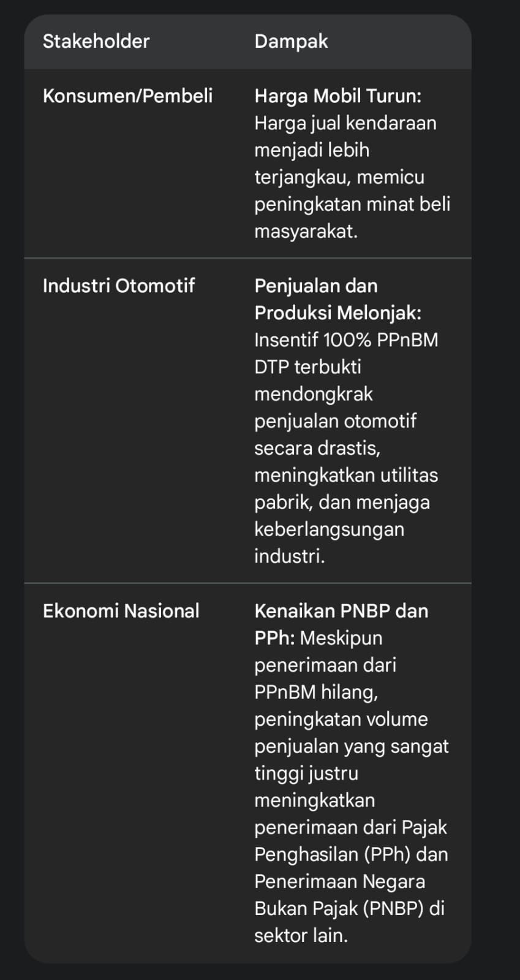520x980 pixels.
Task: Select the Konsumen/Pembeli row label
Action: click(127, 96)
